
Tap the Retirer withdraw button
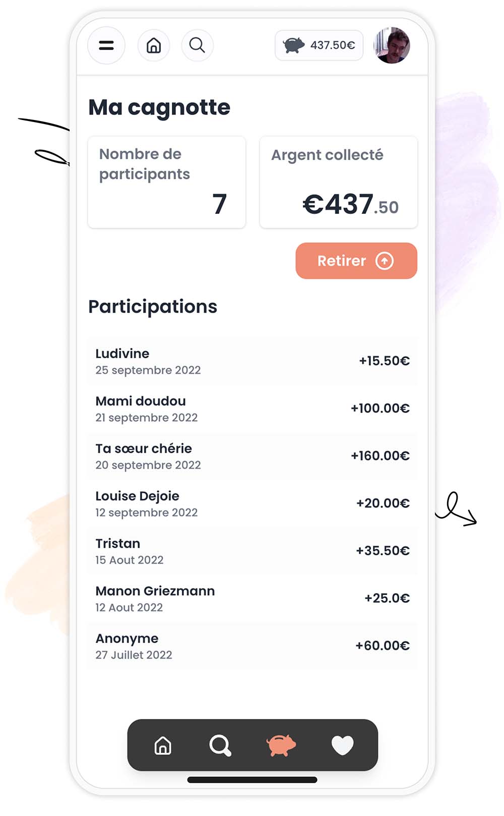(x=356, y=261)
